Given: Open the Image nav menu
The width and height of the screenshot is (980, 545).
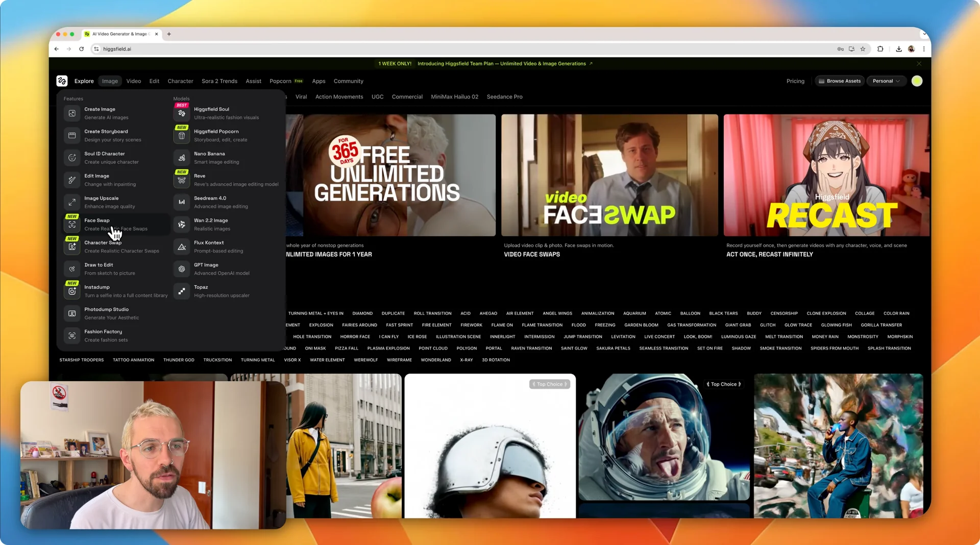Looking at the screenshot, I should (110, 81).
